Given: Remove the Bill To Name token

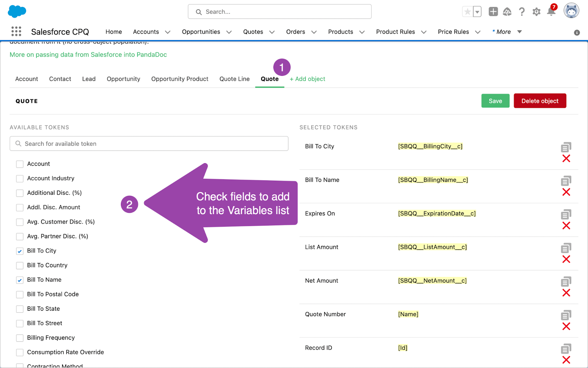Looking at the screenshot, I should 566,192.
